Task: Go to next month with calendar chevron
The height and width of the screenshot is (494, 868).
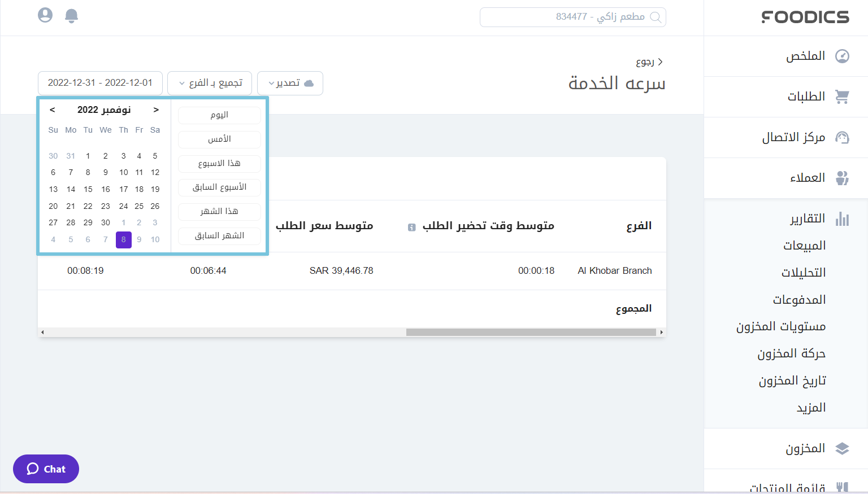Action: click(156, 110)
